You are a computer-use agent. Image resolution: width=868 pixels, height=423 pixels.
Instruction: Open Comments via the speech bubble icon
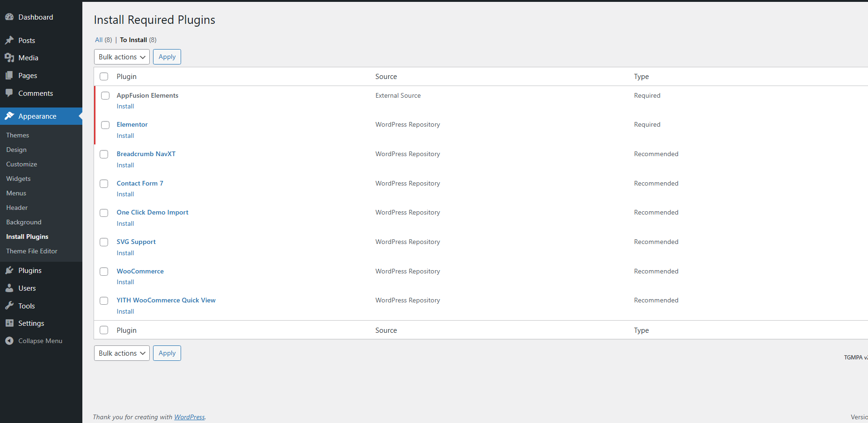click(9, 93)
